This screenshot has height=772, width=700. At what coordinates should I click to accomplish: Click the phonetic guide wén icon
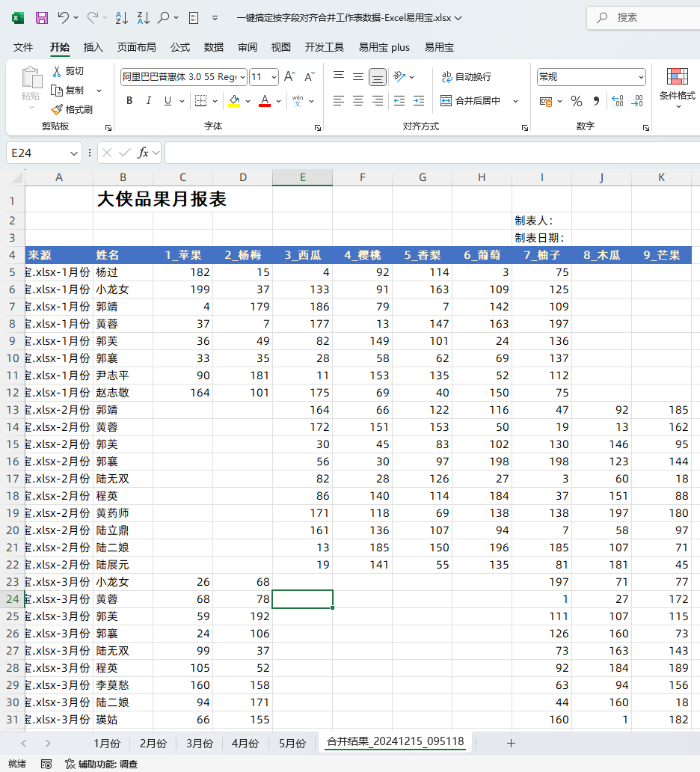point(298,100)
